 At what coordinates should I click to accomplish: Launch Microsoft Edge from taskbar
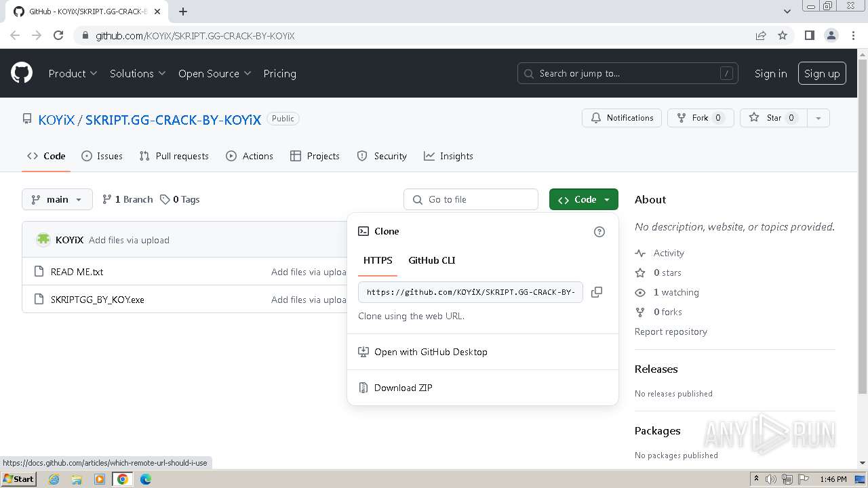coord(146,479)
